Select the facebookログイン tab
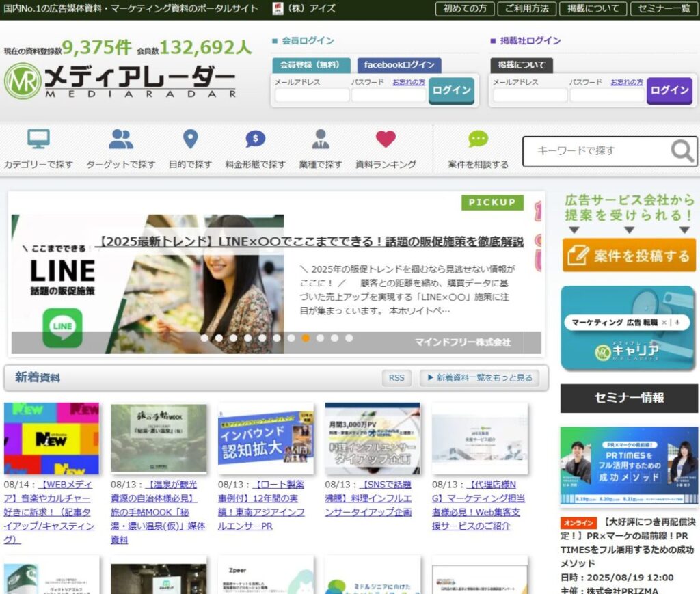This screenshot has height=594, width=700. click(399, 65)
